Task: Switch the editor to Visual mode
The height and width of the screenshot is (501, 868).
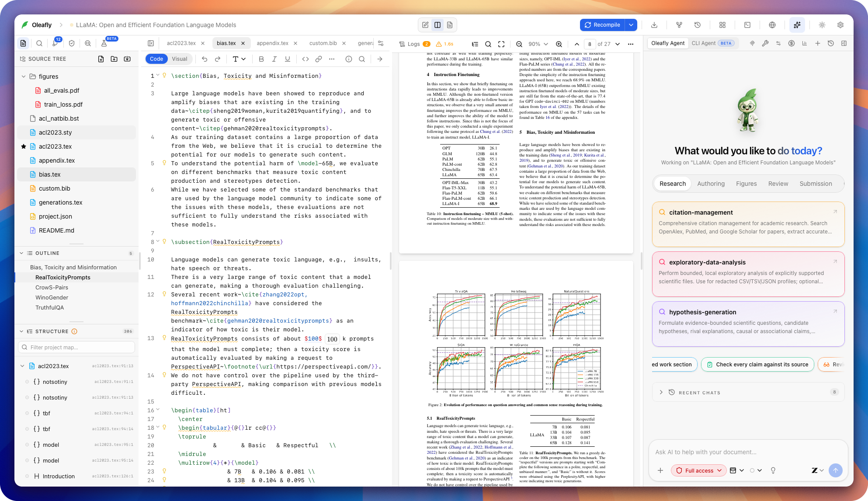Action: (x=180, y=59)
